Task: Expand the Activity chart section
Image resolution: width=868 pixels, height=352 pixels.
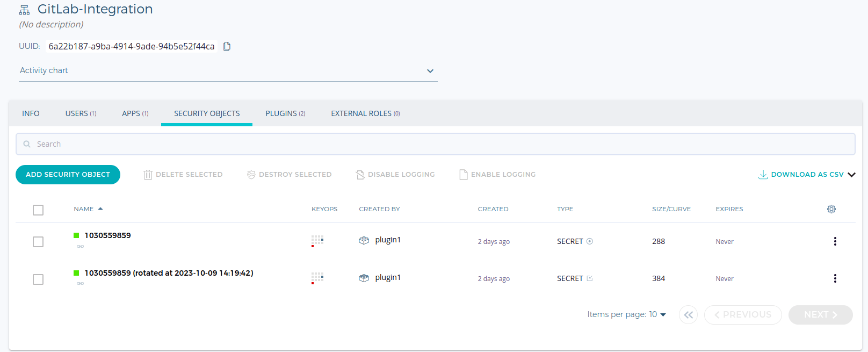Action: point(430,71)
